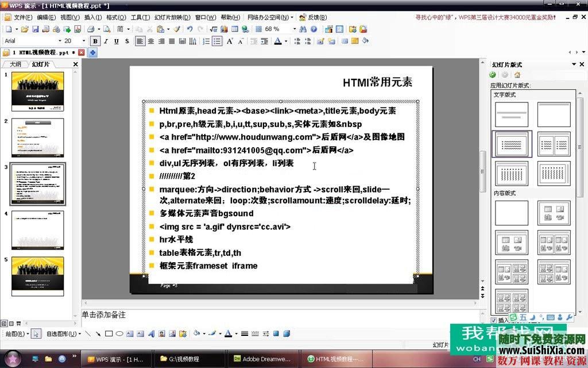Insert a chart from toolbar
This screenshot has height=368, width=588.
pos(225,29)
